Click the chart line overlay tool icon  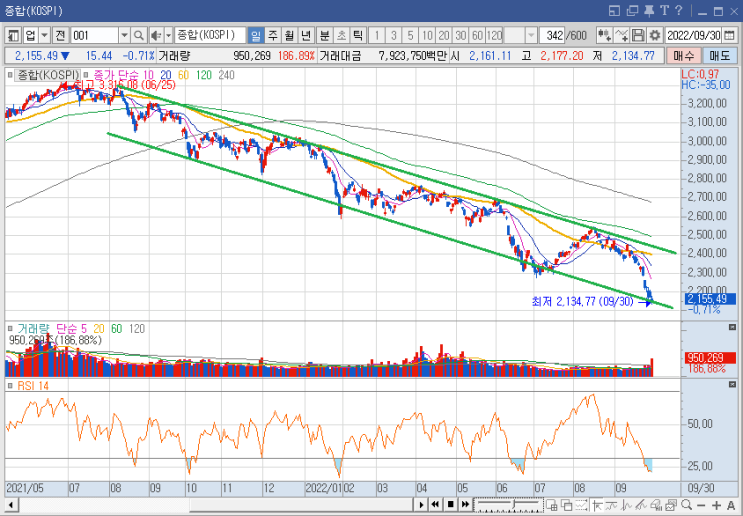[621, 35]
